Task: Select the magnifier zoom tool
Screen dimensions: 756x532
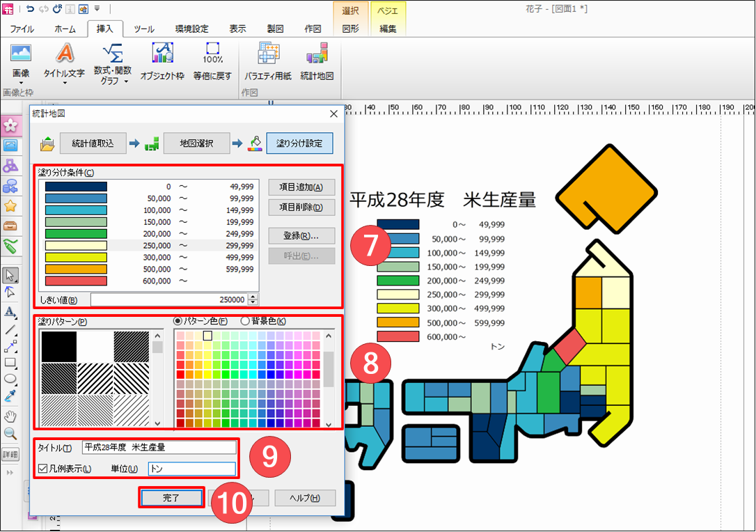Action: point(10,433)
